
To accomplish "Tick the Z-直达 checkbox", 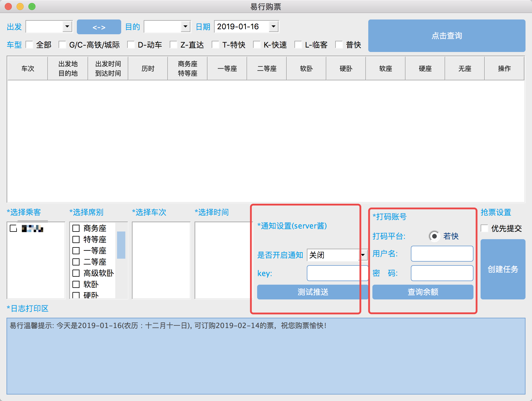I will tap(173, 45).
